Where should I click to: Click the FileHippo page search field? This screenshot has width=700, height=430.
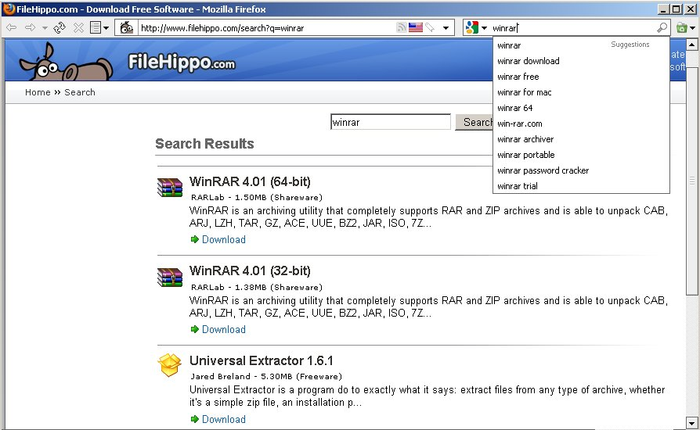(391, 122)
